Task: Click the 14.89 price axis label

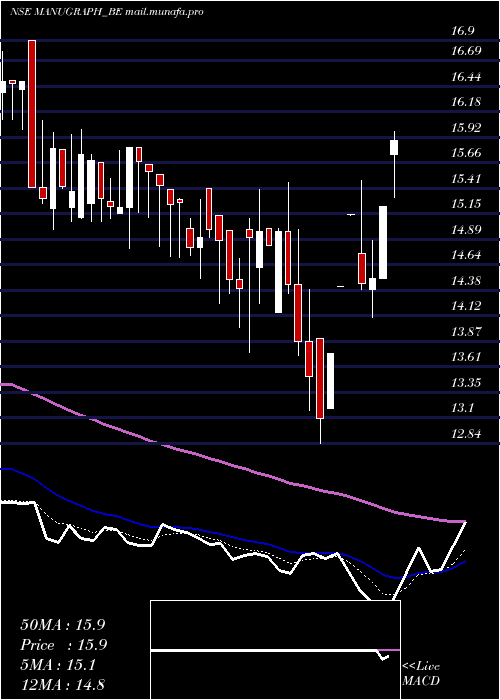Action: (466, 229)
